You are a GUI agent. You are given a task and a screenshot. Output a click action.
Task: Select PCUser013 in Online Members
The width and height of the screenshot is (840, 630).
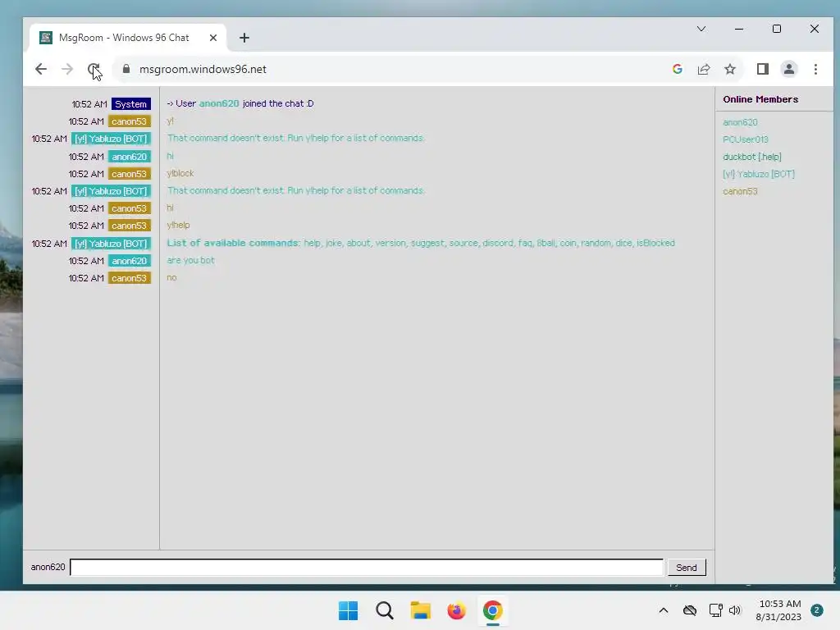[x=745, y=139]
